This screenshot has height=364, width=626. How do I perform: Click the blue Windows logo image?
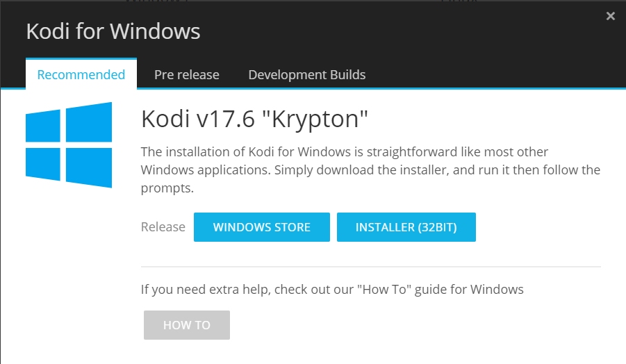[x=69, y=145]
